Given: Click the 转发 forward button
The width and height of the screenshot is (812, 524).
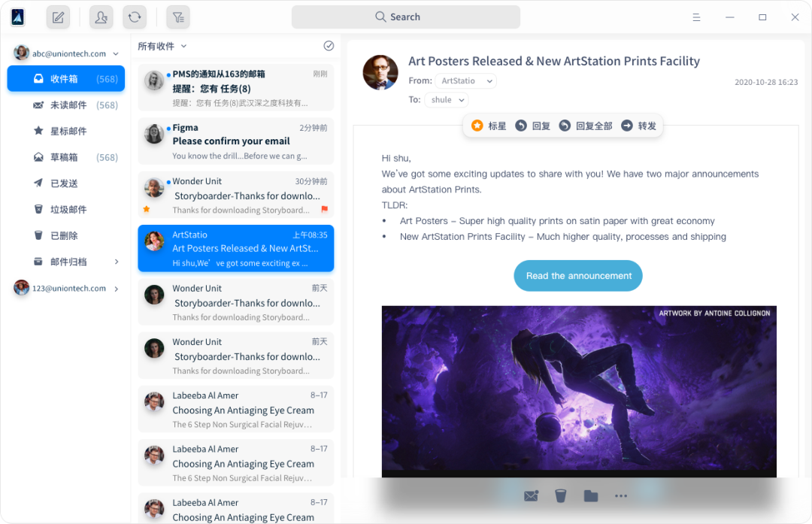Looking at the screenshot, I should (x=638, y=126).
